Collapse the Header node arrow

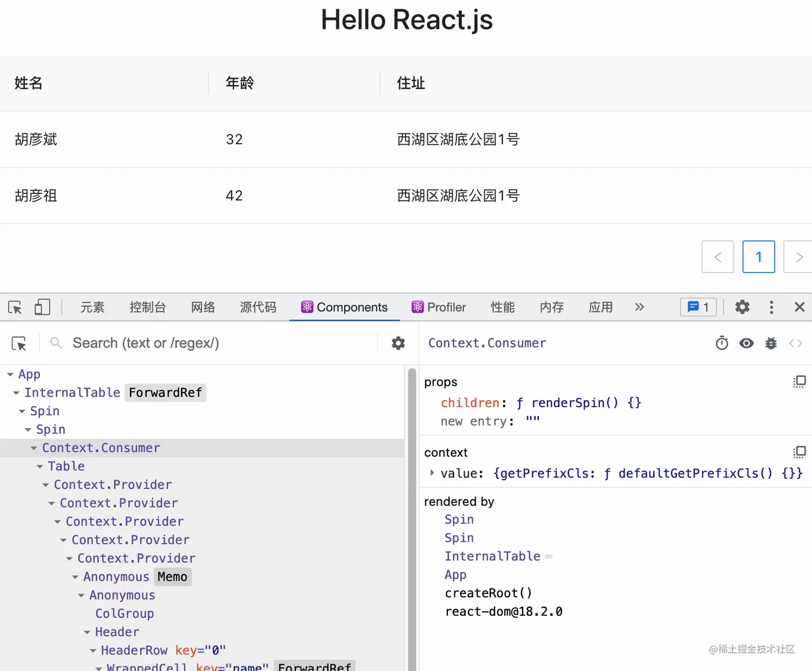[87, 632]
